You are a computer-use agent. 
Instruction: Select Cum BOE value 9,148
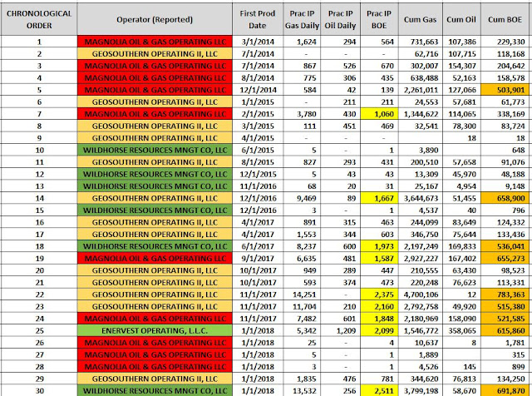[x=505, y=186]
